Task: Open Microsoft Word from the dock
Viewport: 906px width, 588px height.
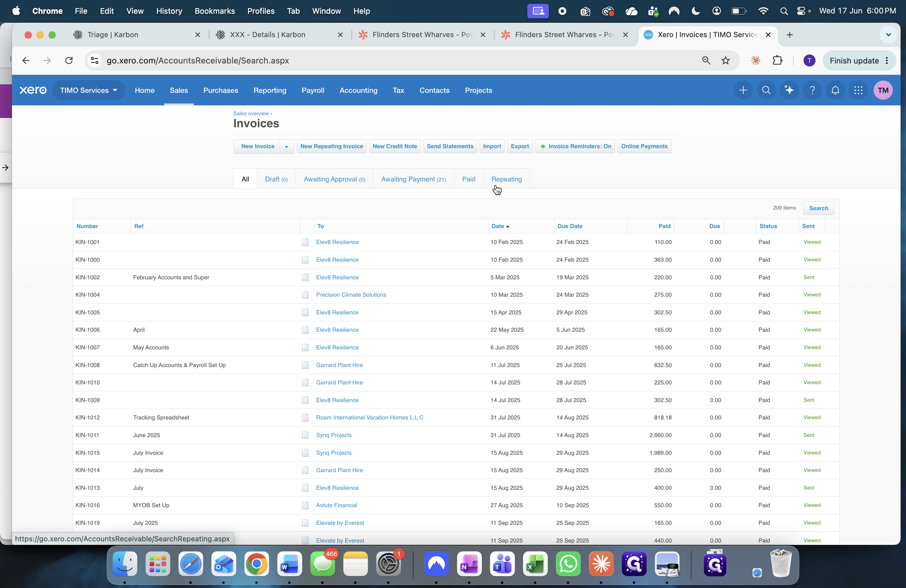Action: click(x=289, y=564)
